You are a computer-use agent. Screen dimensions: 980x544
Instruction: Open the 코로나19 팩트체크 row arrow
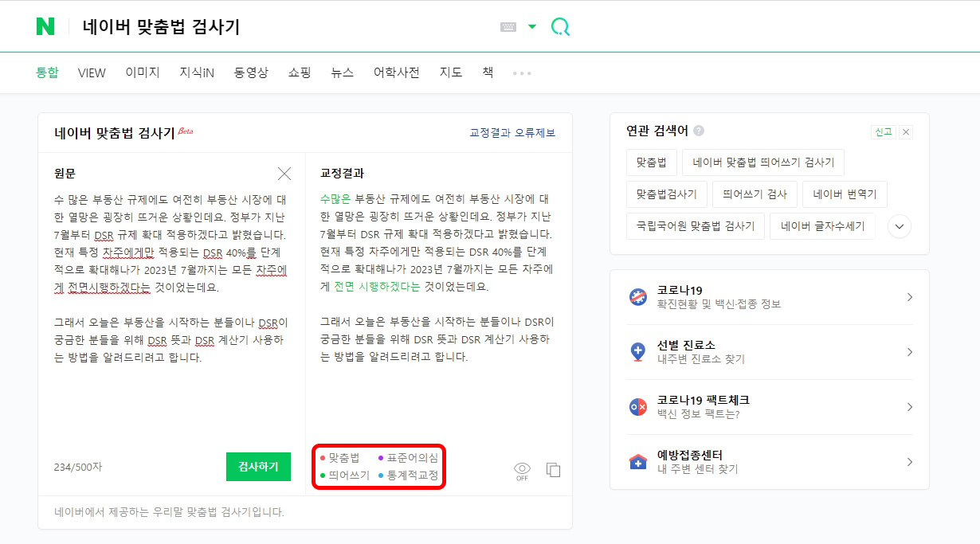pyautogui.click(x=910, y=407)
